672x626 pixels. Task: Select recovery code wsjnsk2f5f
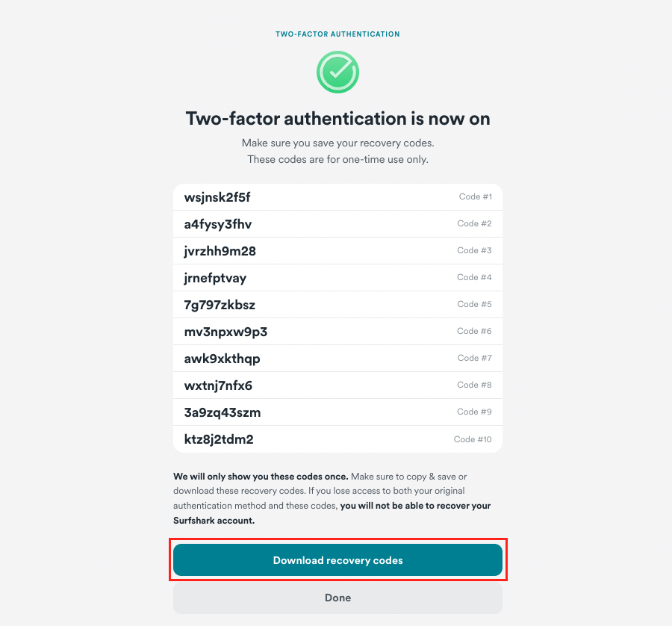click(x=217, y=197)
